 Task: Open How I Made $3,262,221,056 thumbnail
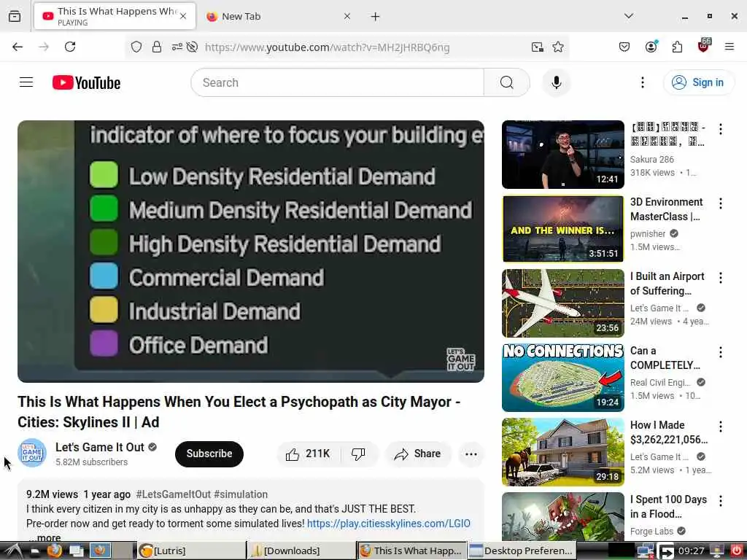click(562, 451)
